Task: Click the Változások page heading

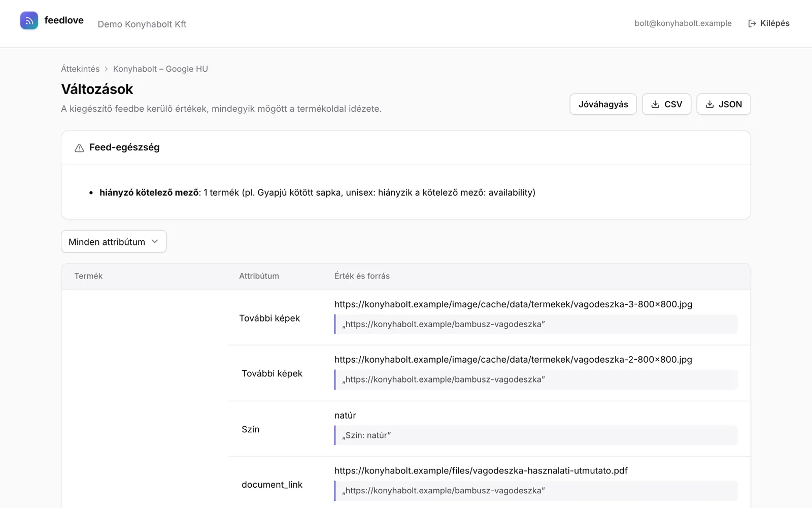Action: [x=97, y=89]
